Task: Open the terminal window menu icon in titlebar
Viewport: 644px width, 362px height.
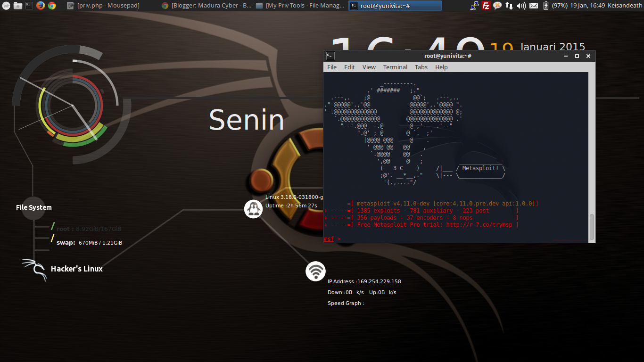Action: point(330,56)
